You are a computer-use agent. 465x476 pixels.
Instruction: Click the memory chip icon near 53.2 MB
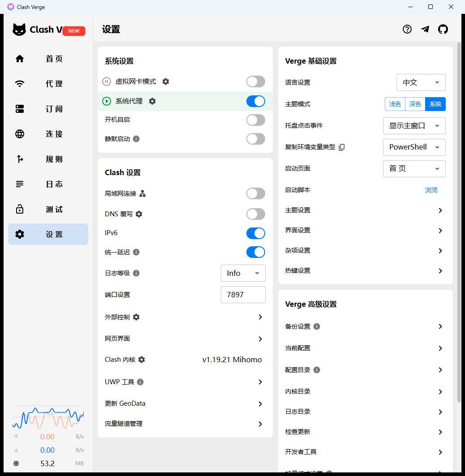tap(17, 463)
